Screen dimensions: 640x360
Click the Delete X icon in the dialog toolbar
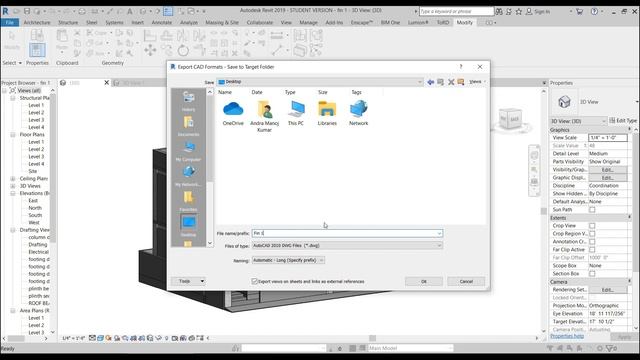pyautogui.click(x=451, y=82)
